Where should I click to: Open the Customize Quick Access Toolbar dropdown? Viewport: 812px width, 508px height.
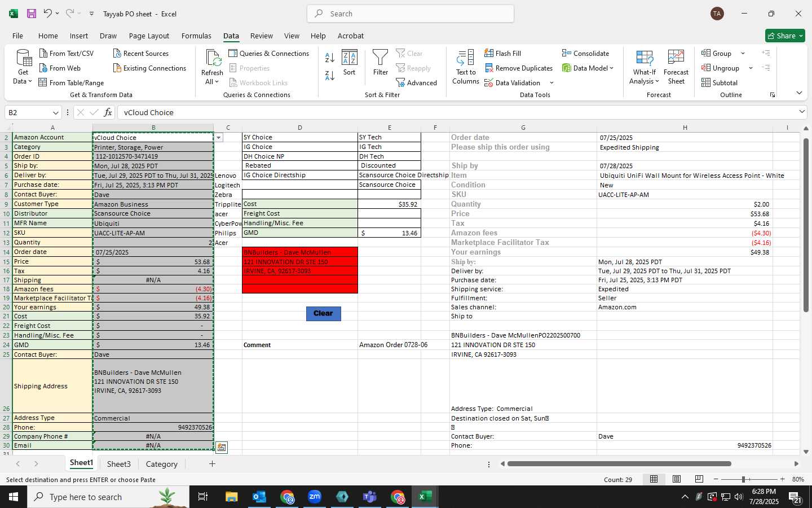pos(91,14)
